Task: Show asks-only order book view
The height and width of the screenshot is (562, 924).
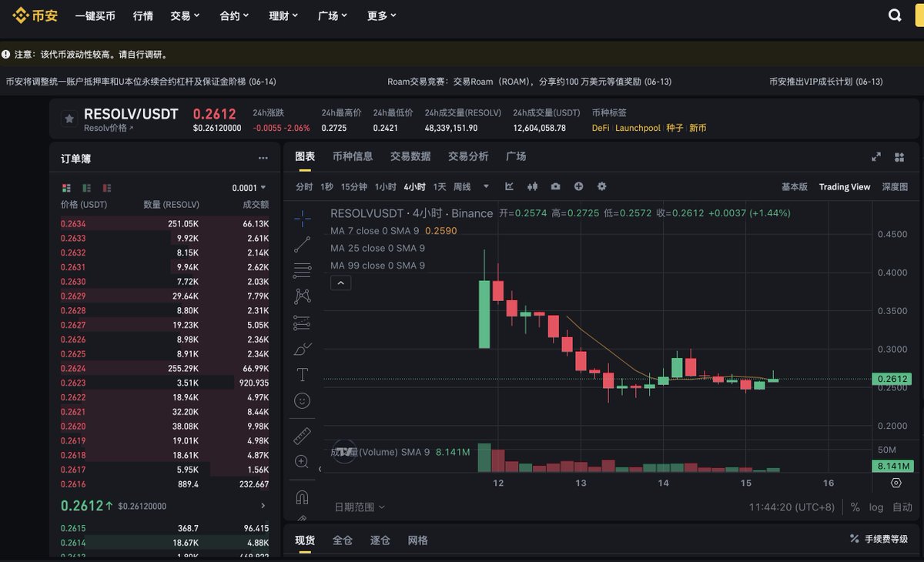Action: (106, 188)
